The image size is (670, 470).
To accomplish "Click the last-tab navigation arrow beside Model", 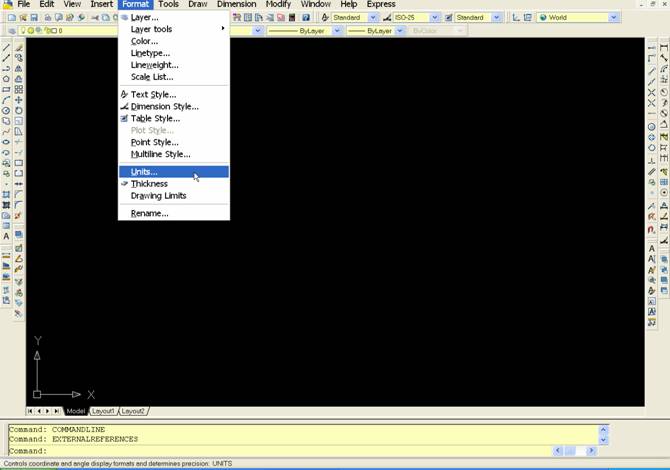I will [56, 411].
